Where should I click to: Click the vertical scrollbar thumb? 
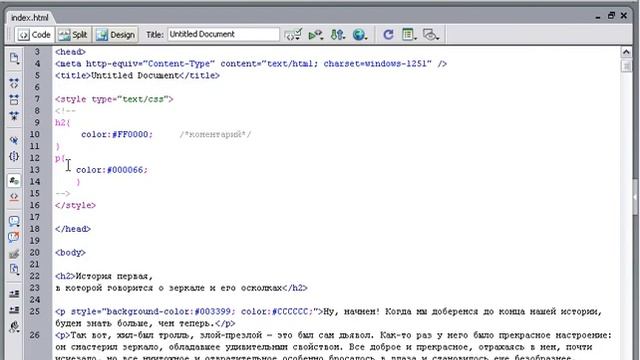tap(626, 66)
